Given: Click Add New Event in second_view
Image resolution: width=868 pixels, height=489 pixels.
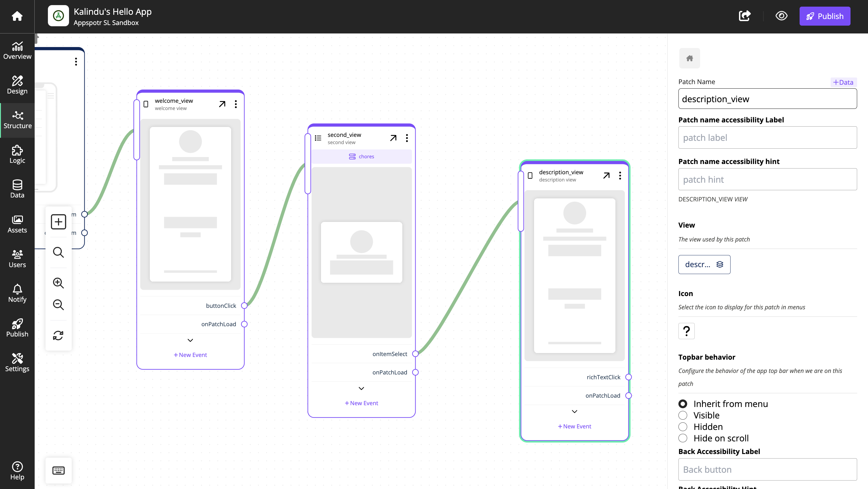Looking at the screenshot, I should [x=362, y=402].
